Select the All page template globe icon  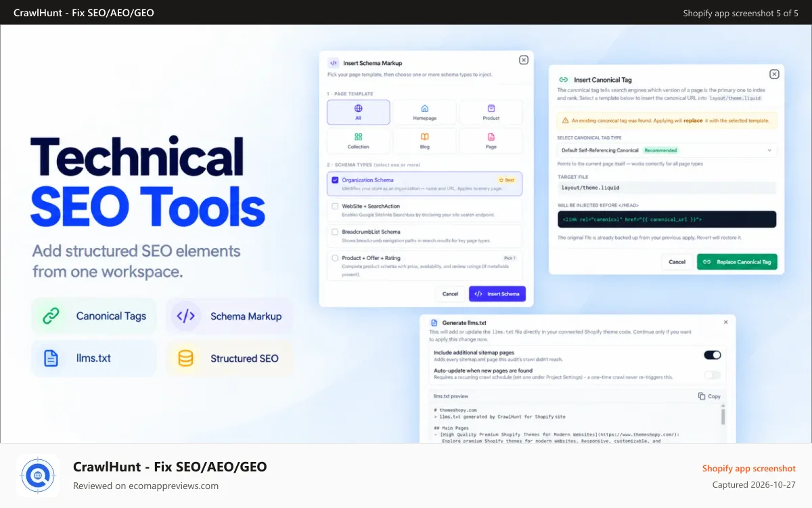tap(359, 108)
